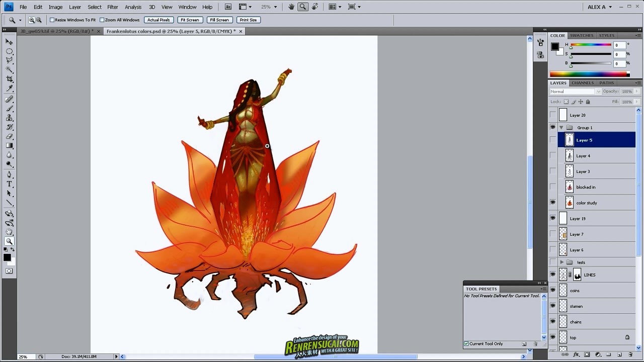Click the Print Size button
The height and width of the screenshot is (362, 644).
coord(248,20)
